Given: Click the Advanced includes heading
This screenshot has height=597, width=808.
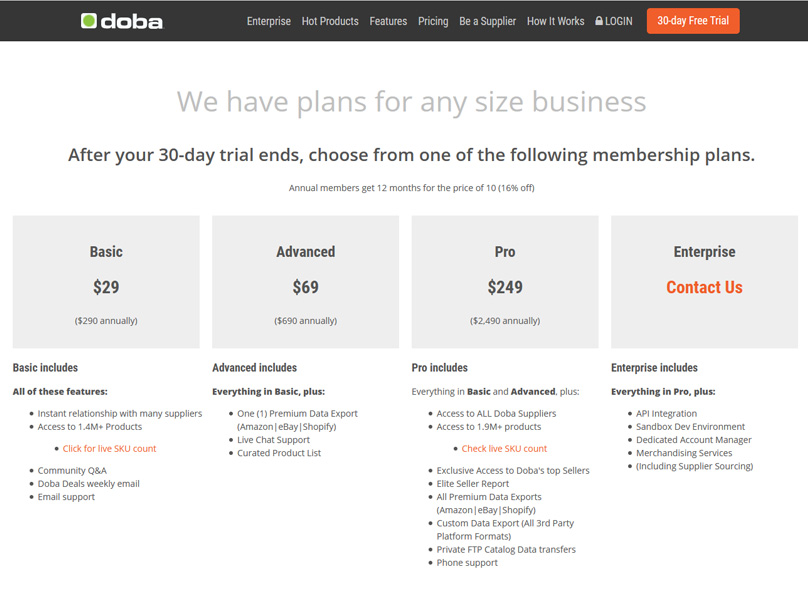Looking at the screenshot, I should coord(254,368).
